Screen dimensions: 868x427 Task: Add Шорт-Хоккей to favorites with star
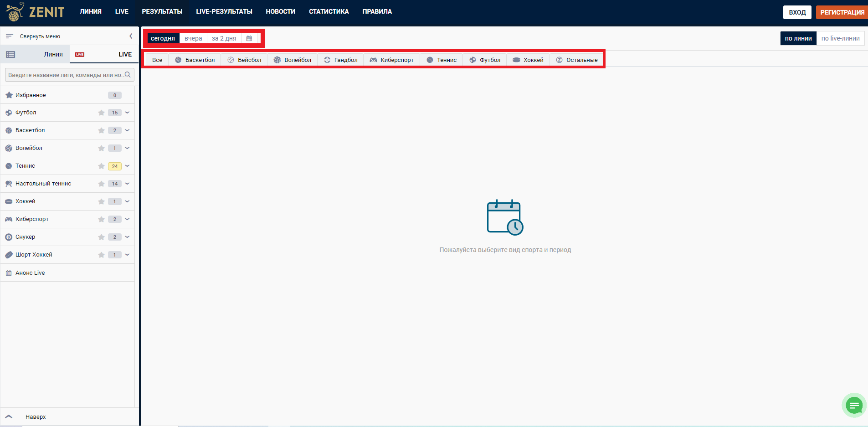101,255
